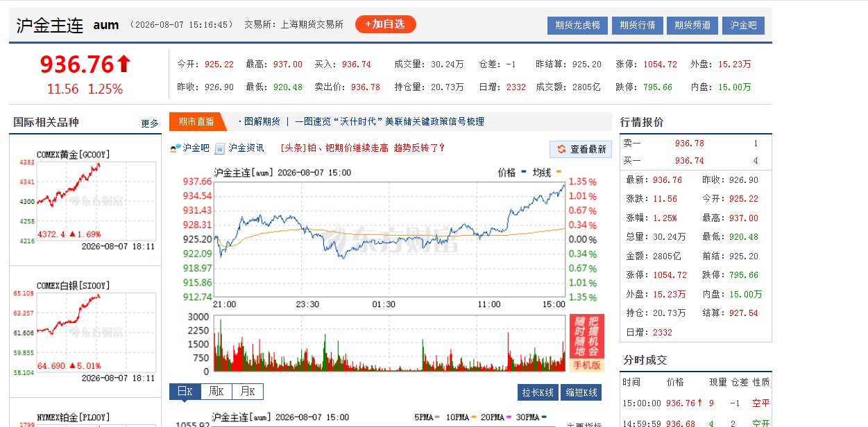Viewport: 868px width, 427px height.
Task: Click 国际相关品种 section heading
Action: click(x=46, y=123)
